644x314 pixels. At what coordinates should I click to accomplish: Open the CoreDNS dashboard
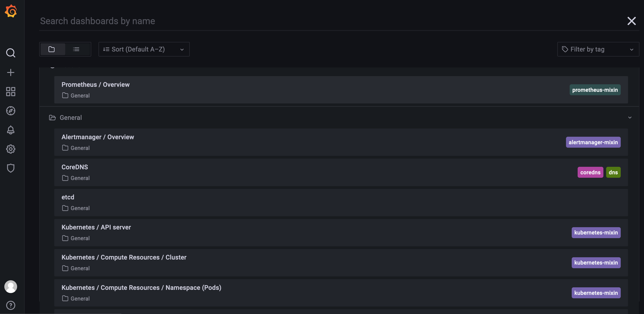click(x=341, y=172)
